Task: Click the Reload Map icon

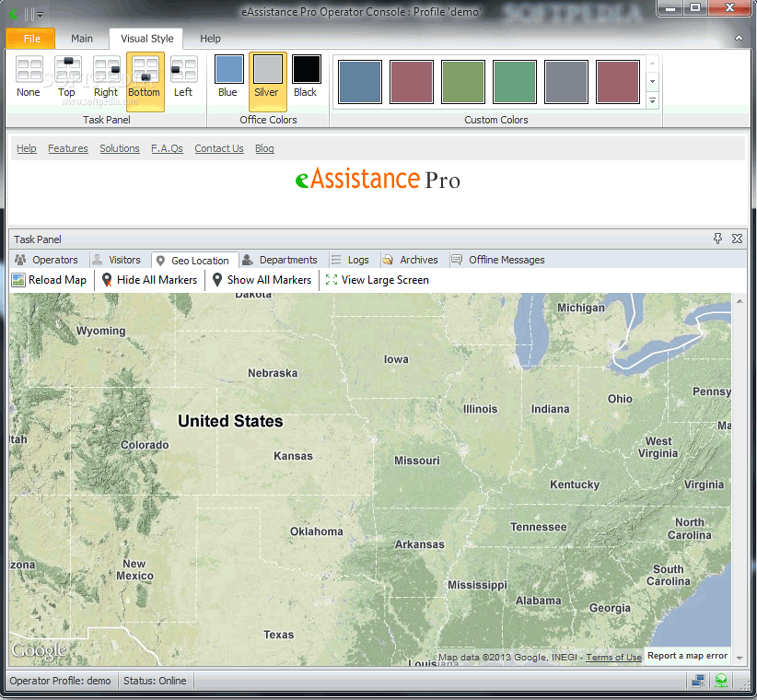Action: click(18, 280)
